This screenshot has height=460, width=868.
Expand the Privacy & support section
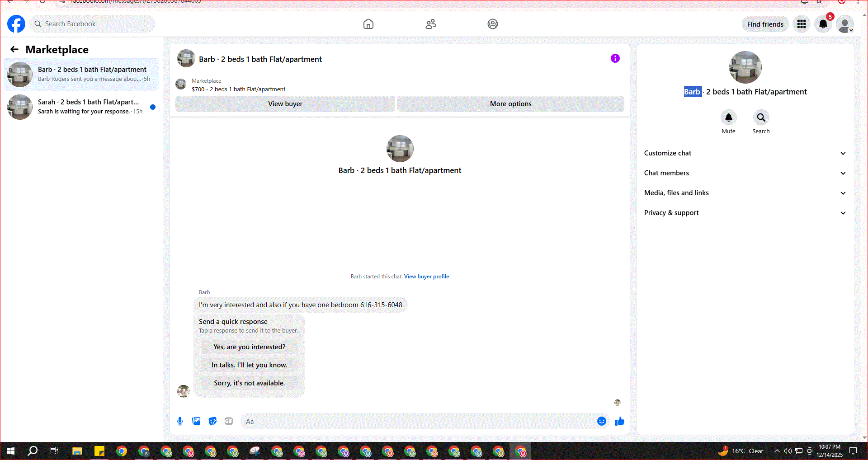tap(745, 213)
